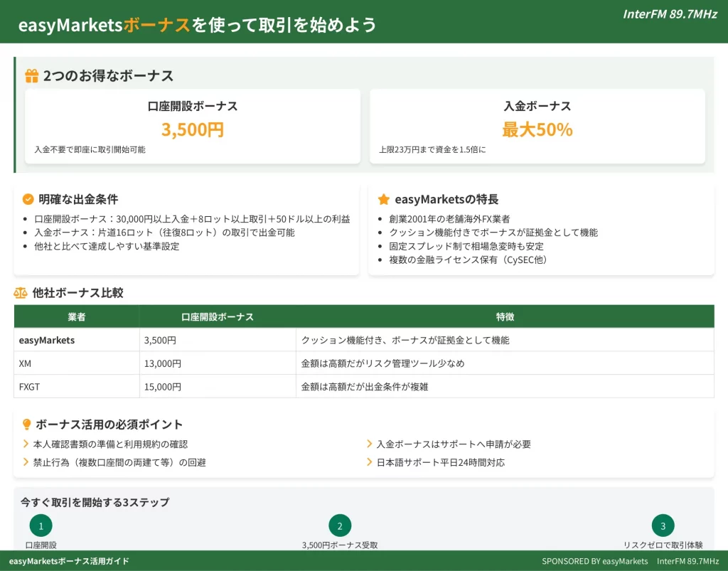
Task: Select the 入金ボーナス 最大50% card
Action: [x=537, y=127]
